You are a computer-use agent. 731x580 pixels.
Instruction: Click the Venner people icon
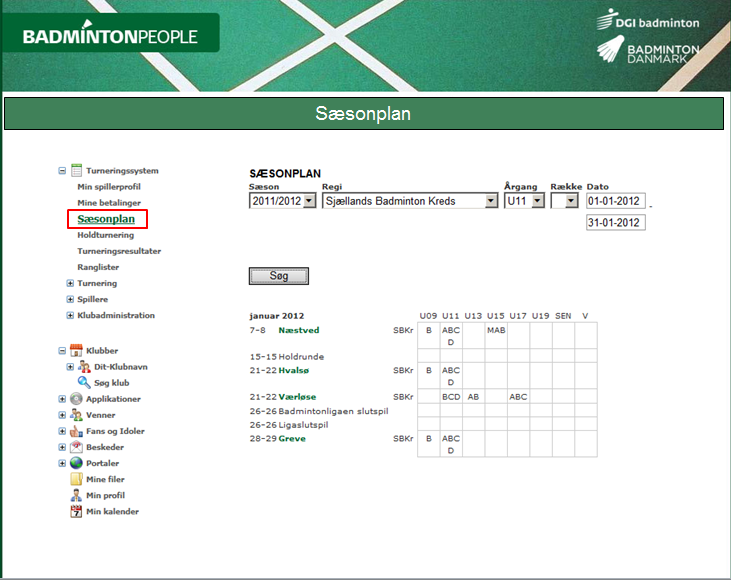coord(76,415)
